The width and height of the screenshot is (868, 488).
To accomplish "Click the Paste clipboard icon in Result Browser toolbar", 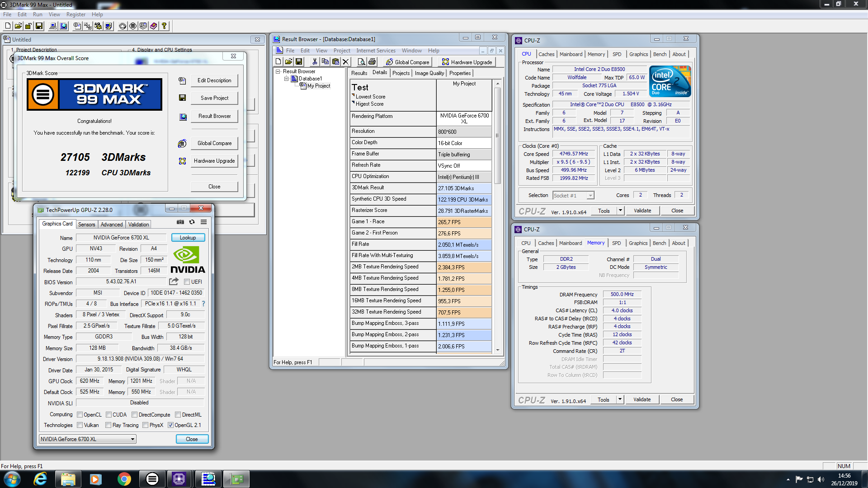I will pos(335,61).
